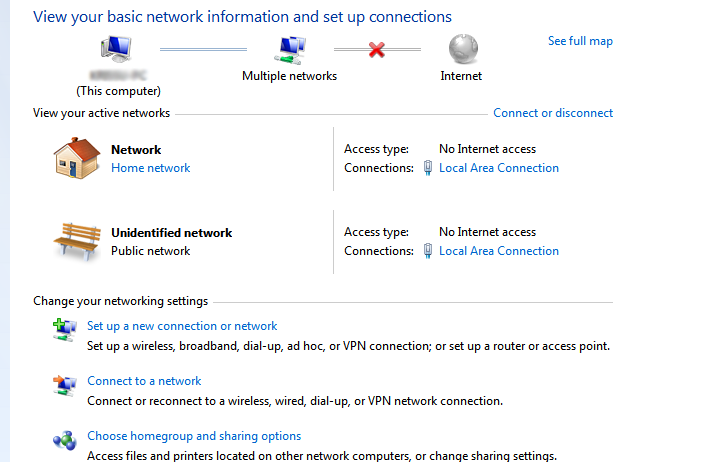Click the Set up new connection icon
725x462 pixels.
click(65, 328)
